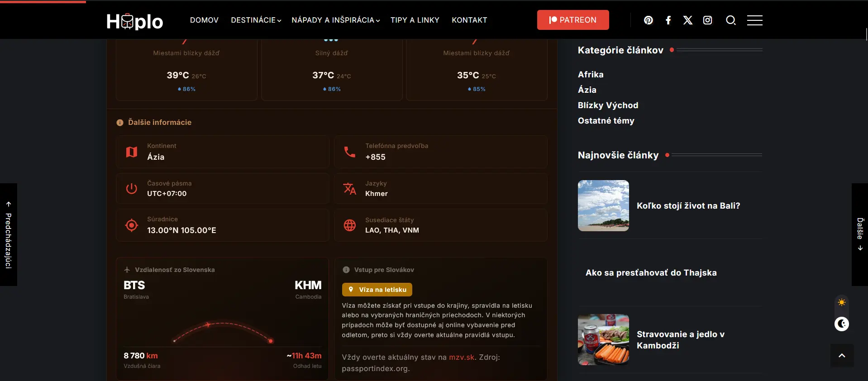Click the 35°C weather forecast card

[477, 70]
